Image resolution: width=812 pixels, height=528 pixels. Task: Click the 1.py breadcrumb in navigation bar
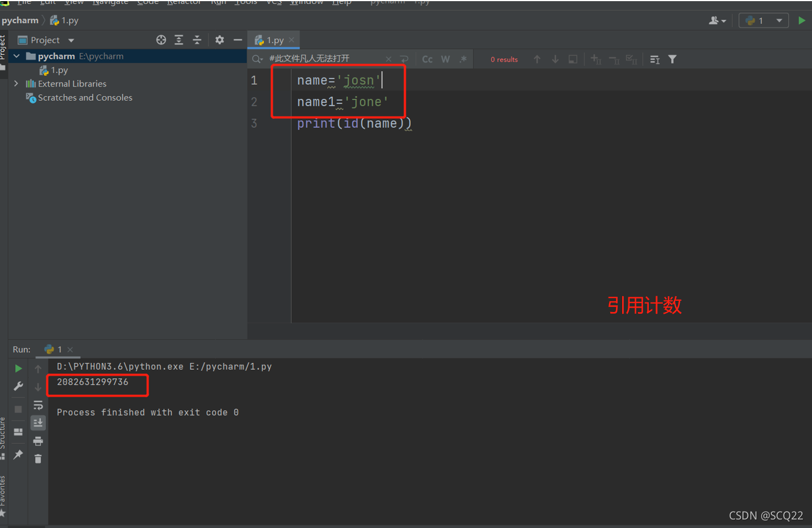(64, 20)
